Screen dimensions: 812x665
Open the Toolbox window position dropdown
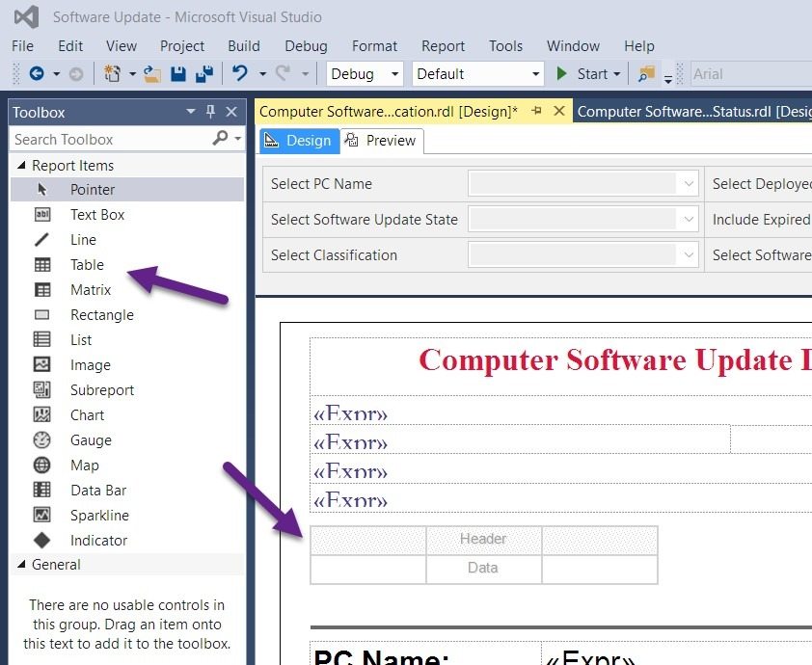191,111
